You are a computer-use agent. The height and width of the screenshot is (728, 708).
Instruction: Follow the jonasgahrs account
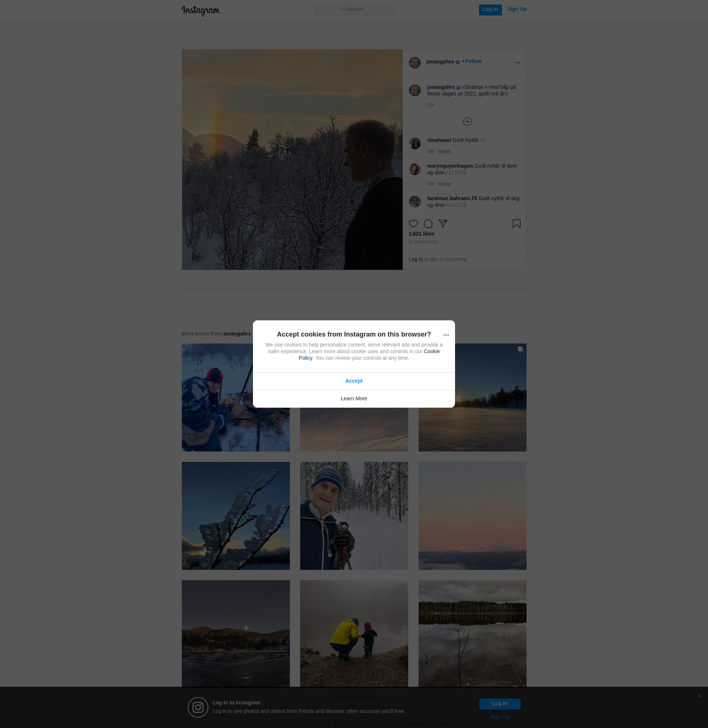473,61
